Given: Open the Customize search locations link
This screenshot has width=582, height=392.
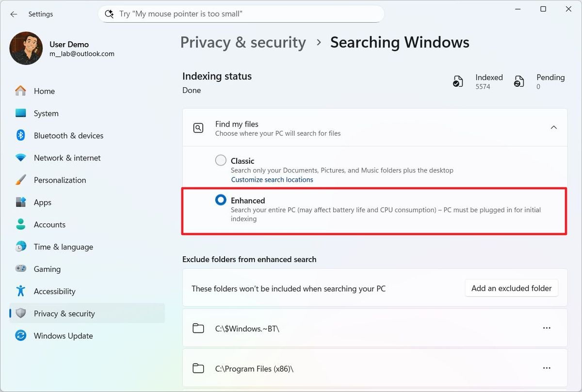Looking at the screenshot, I should 272,179.
